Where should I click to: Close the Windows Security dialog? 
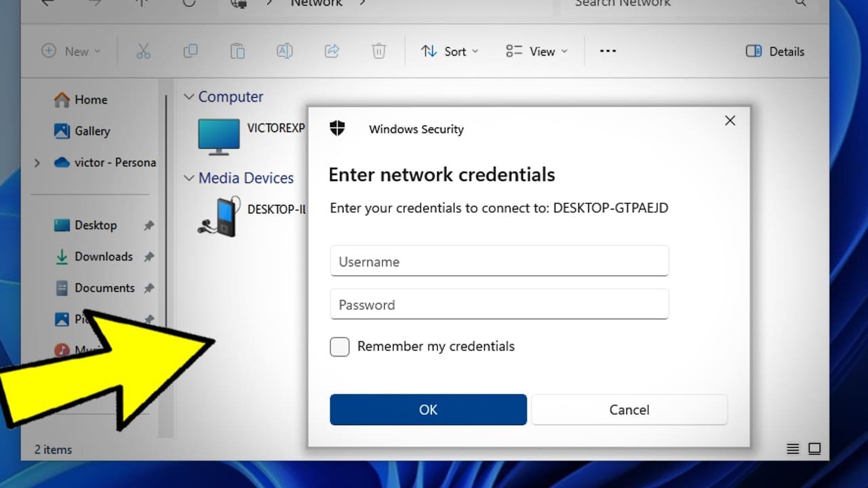(x=730, y=121)
